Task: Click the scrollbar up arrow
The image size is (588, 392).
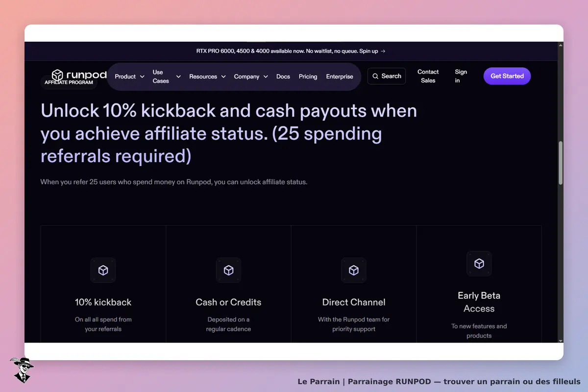Action: click(561, 45)
